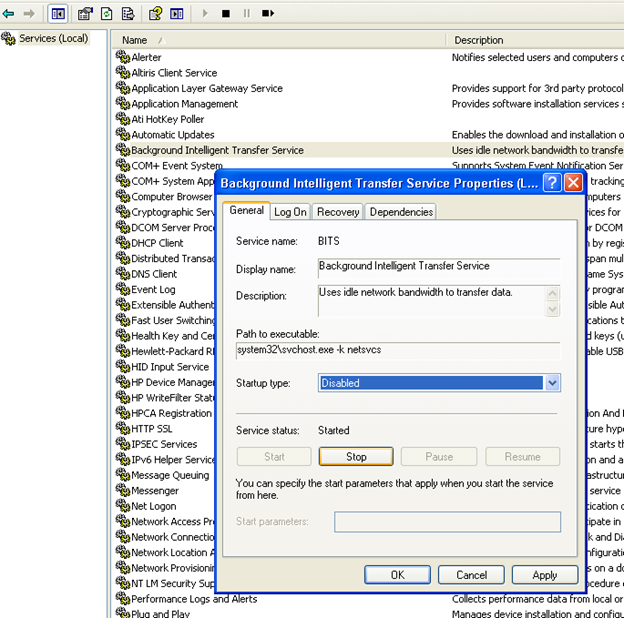Click the Messenger service icon
This screenshot has height=618, width=624.
[123, 490]
